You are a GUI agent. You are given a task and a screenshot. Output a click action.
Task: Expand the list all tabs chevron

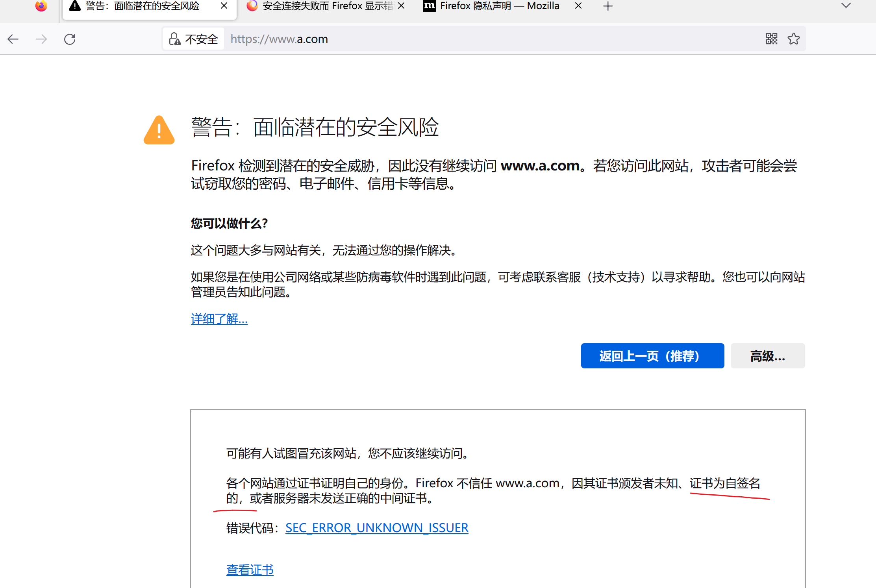point(846,6)
